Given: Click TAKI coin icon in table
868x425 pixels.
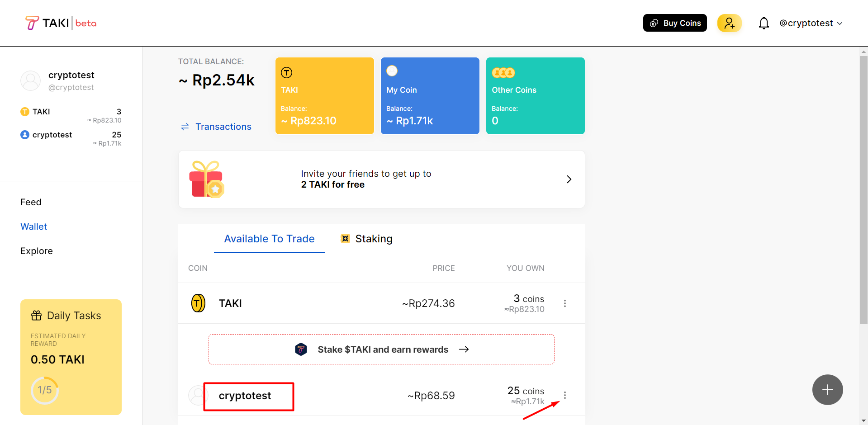Looking at the screenshot, I should pos(198,303).
